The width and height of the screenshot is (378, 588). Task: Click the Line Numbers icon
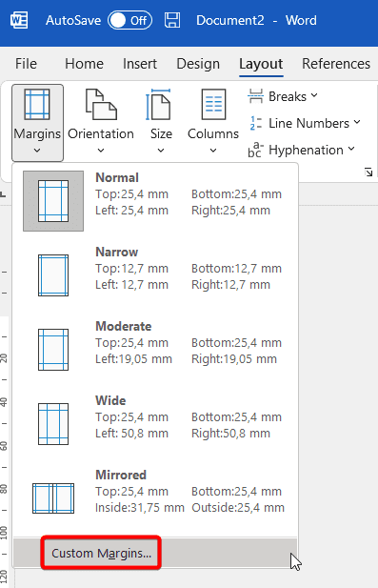pyautogui.click(x=255, y=123)
